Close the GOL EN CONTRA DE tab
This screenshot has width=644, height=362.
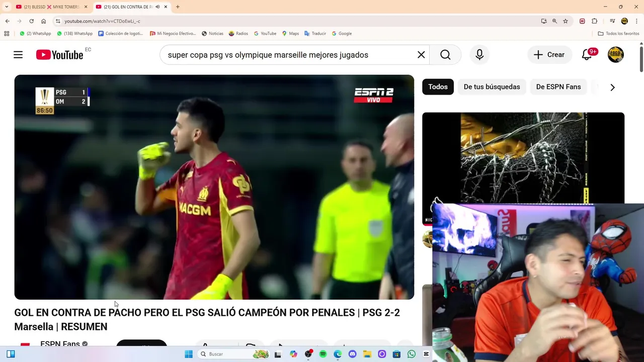coord(166,7)
